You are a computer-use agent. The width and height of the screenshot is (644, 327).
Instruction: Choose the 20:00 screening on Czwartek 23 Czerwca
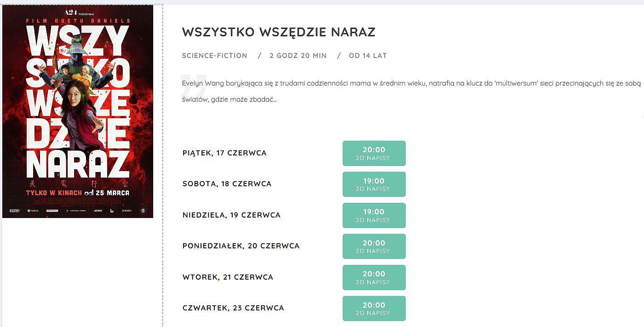pos(374,308)
